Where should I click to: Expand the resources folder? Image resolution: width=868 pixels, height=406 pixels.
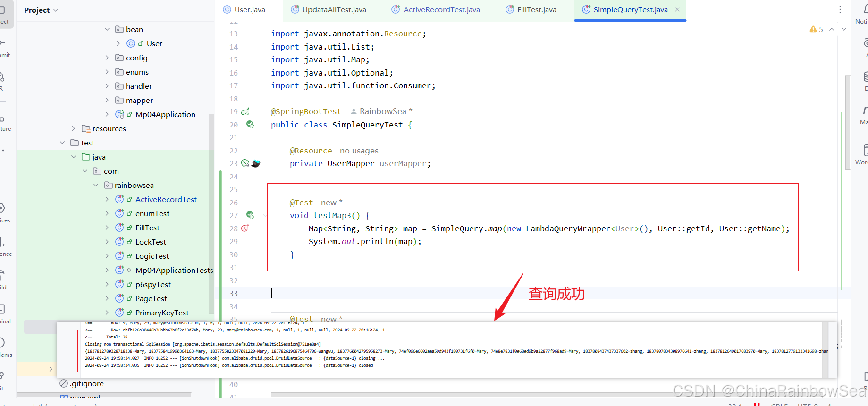tap(74, 128)
